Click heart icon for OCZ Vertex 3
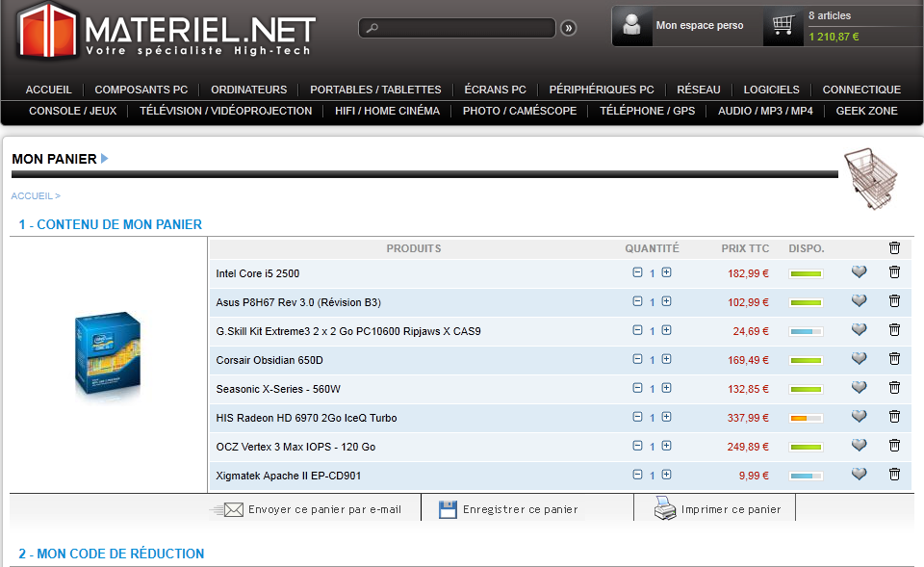The width and height of the screenshot is (924, 567). click(859, 446)
